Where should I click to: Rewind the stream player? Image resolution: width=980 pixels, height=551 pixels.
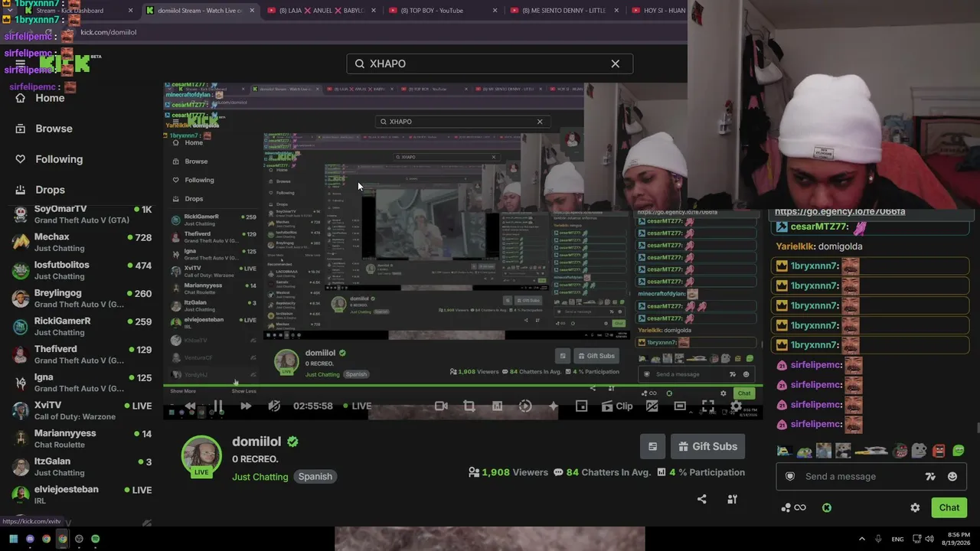point(190,406)
